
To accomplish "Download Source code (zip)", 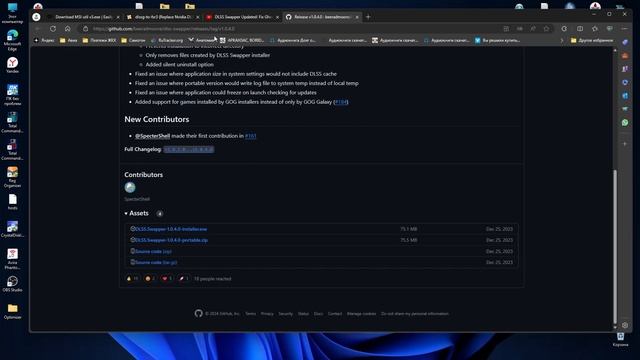I will point(153,251).
